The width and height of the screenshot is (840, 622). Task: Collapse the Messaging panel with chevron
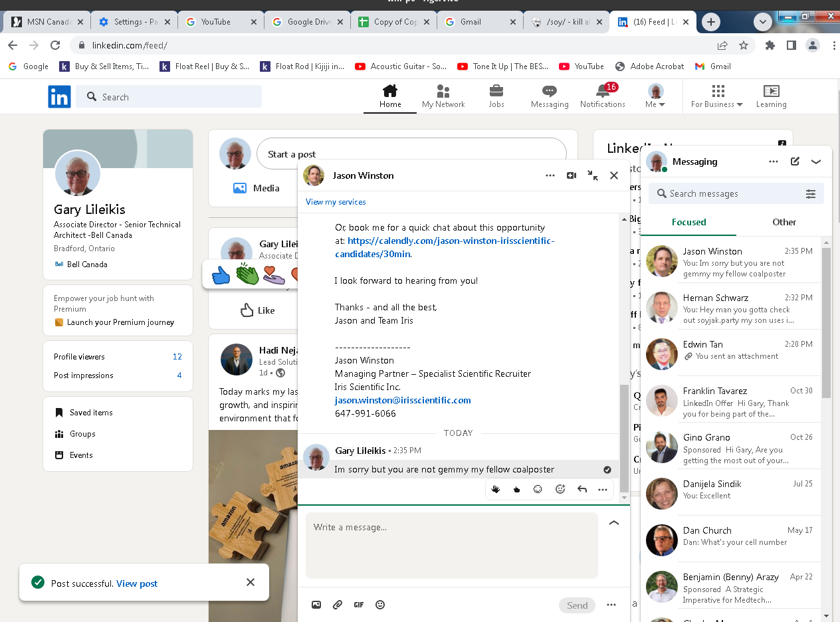pyautogui.click(x=816, y=161)
